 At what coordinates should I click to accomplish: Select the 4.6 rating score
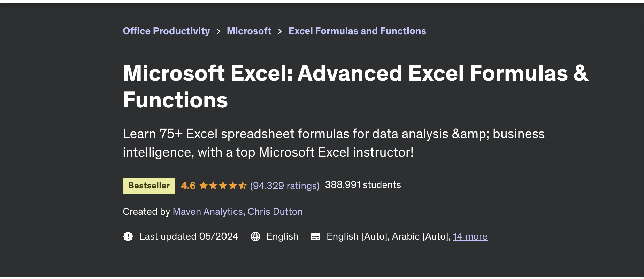[188, 185]
